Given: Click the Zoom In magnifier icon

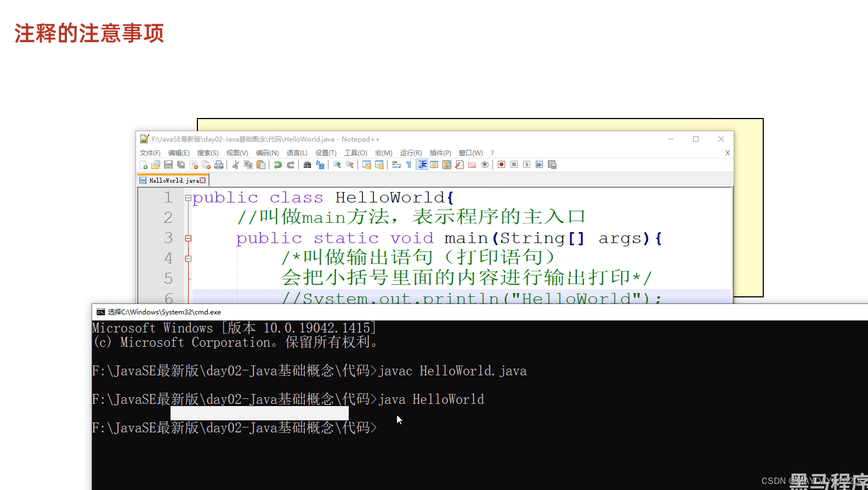Looking at the screenshot, I should pos(337,165).
